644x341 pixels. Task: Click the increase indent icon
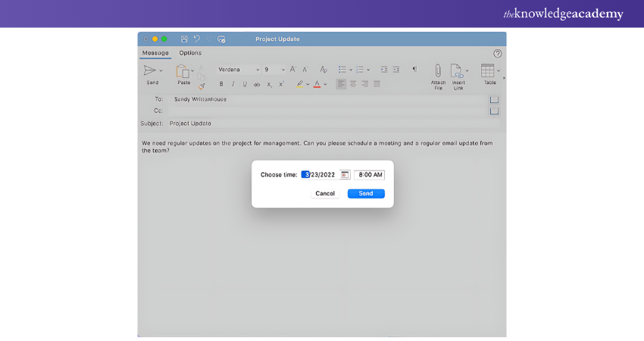(395, 69)
